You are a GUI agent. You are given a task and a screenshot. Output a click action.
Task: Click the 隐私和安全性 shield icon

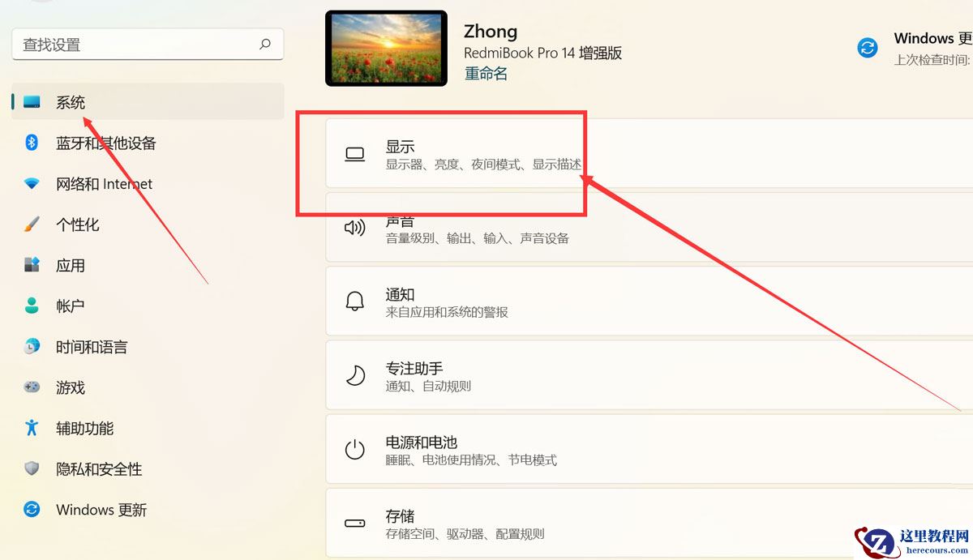31,468
